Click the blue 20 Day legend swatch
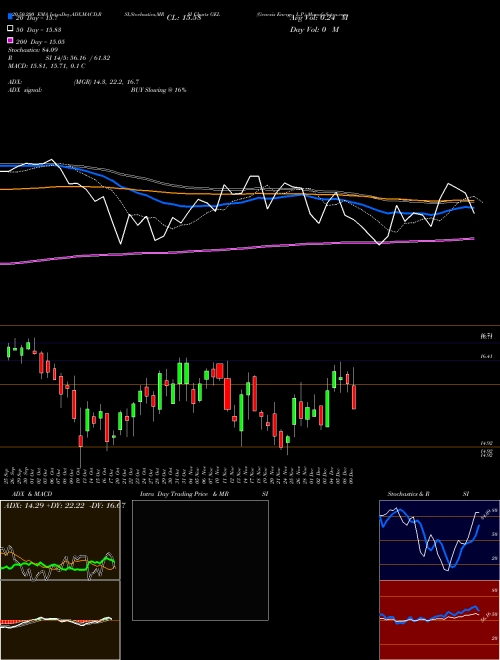Viewport: 500px width, 660px height. 11,17
